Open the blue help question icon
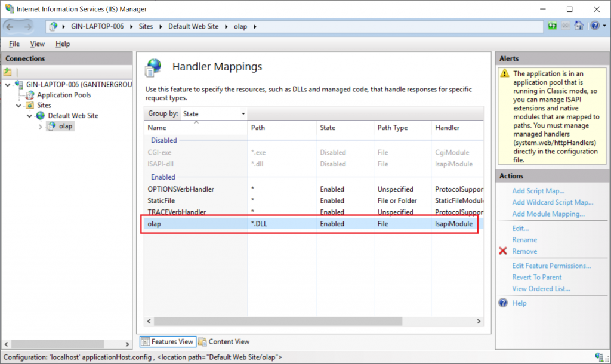Screen dimensions: 611x364 (595, 26)
